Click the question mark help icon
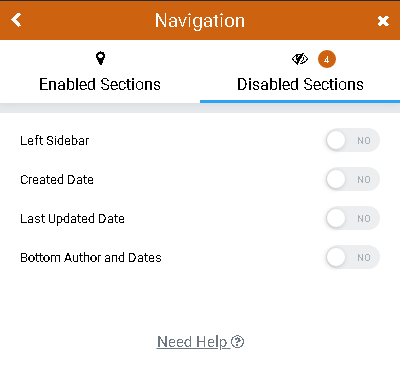 coord(238,342)
